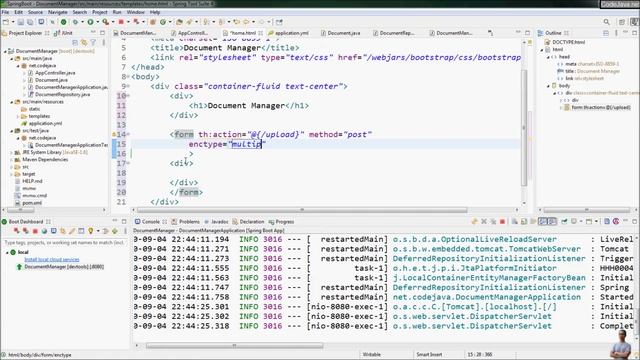Click the light bulb icon in Boot Dashboard
This screenshot has width=640, height=360.
point(91,231)
